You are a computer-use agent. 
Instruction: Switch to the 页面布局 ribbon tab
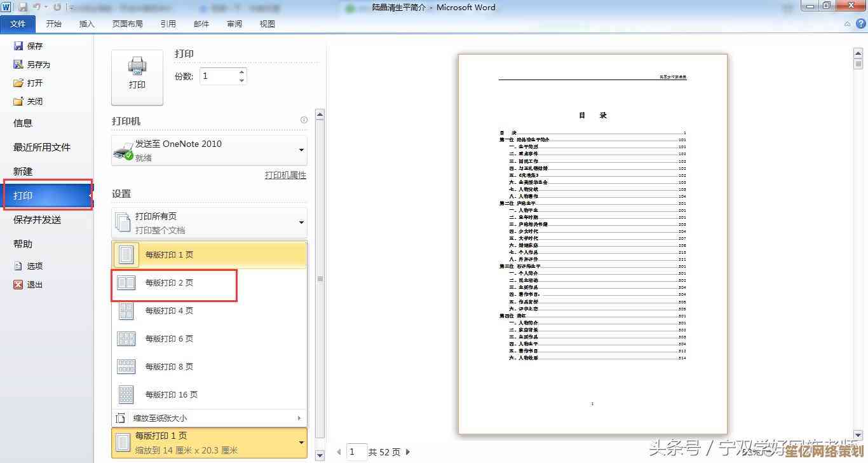(x=127, y=24)
